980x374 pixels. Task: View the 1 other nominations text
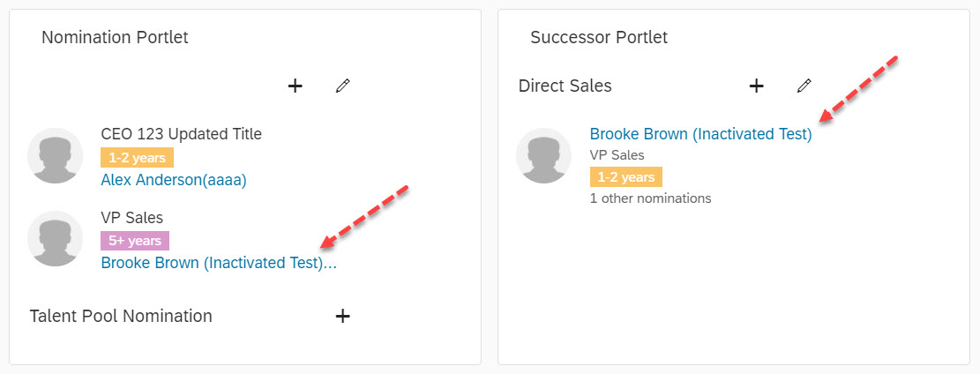click(x=651, y=198)
